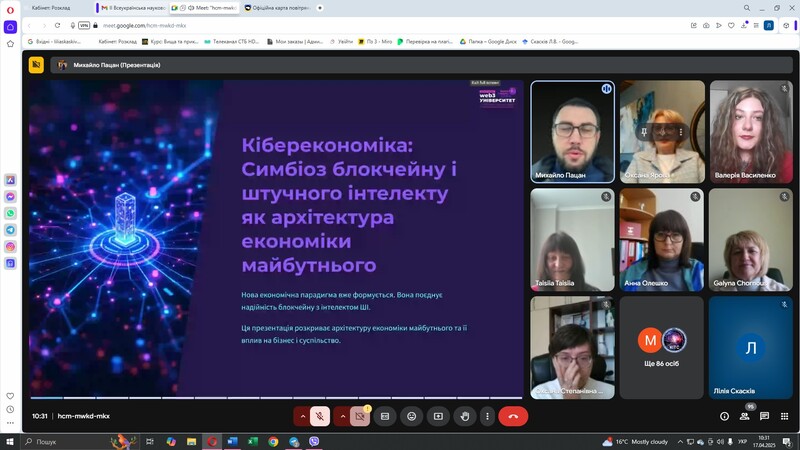800x450 pixels.
Task: Switch to the Meet hcm-mwkd browser tab
Action: click(205, 8)
